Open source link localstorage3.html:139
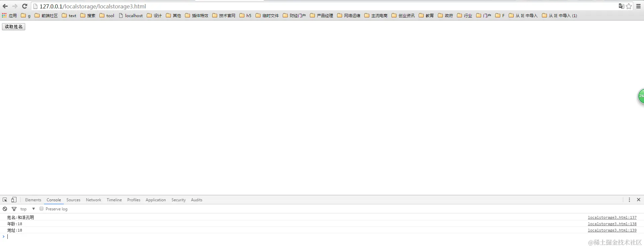The image size is (644, 248). point(612,230)
